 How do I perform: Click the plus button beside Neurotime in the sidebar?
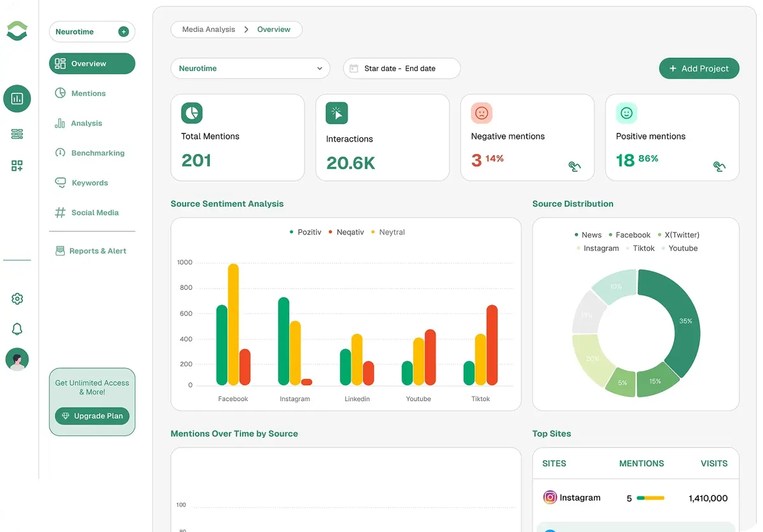coord(123,32)
